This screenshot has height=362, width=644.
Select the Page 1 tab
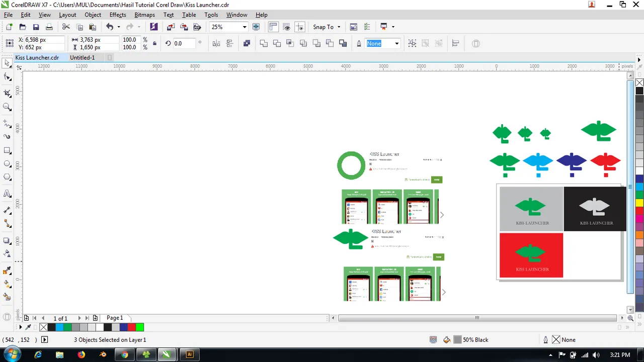(x=115, y=318)
